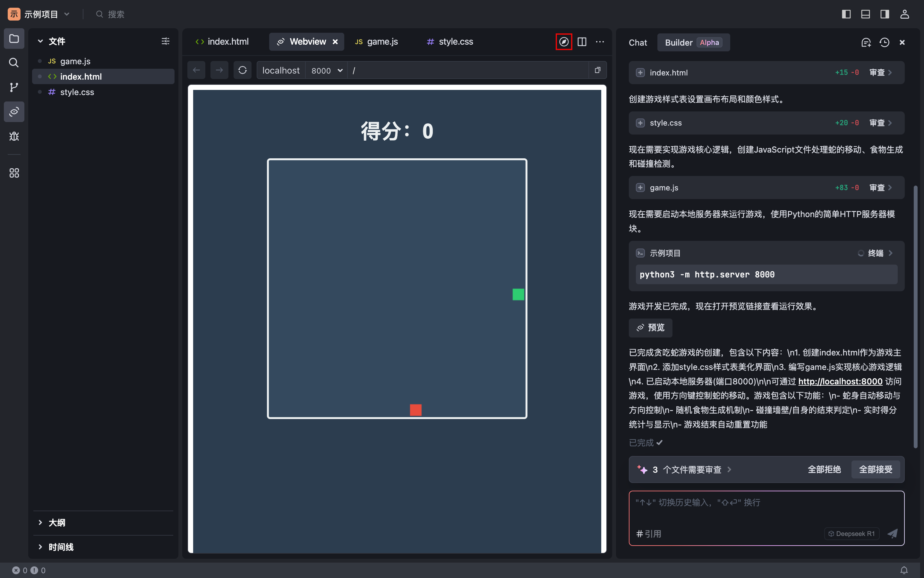Viewport: 924px width, 578px height.
Task: Reload the Webview page
Action: point(243,70)
